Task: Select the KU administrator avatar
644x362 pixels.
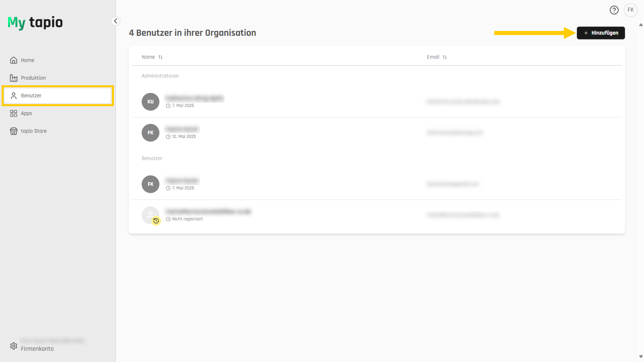Action: click(x=151, y=102)
